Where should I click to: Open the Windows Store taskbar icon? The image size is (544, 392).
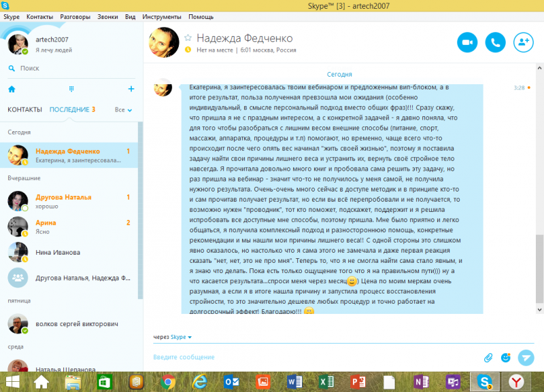coord(105,382)
